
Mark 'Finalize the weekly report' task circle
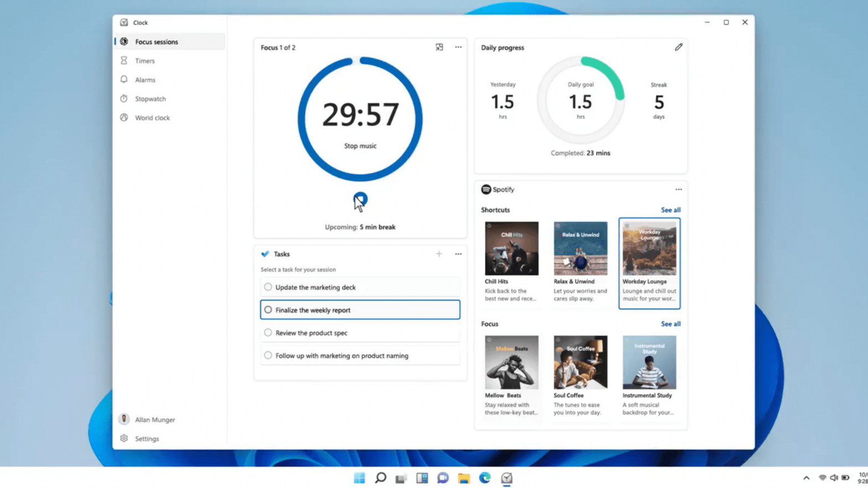268,310
